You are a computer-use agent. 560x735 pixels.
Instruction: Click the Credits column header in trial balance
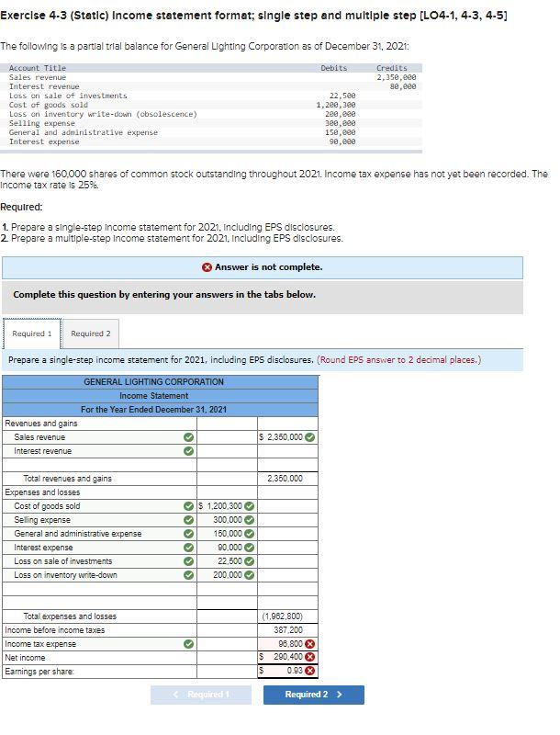[392, 68]
